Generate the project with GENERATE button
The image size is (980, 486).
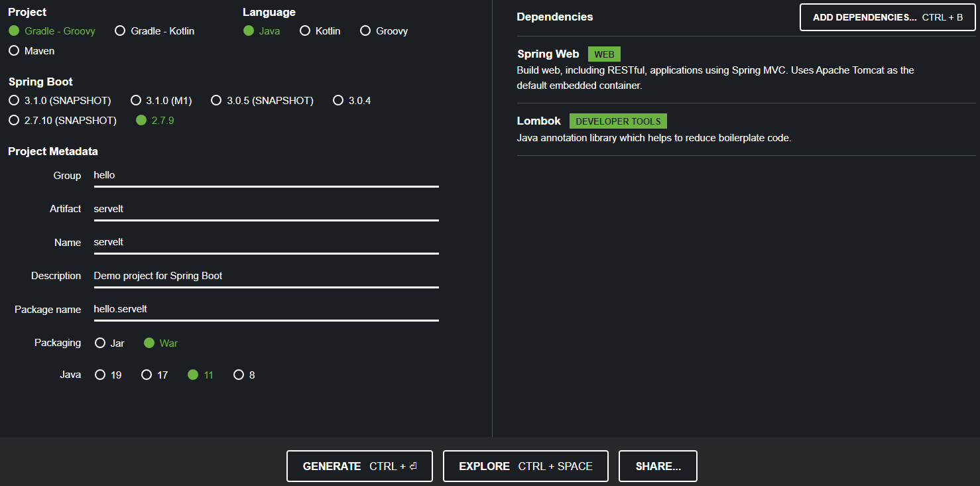click(x=359, y=466)
